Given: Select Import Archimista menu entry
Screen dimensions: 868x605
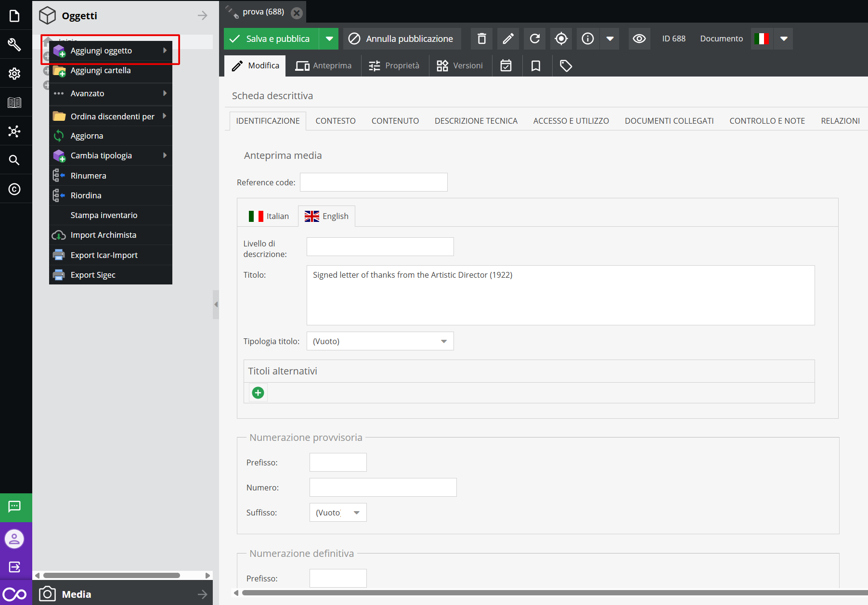Looking at the screenshot, I should point(111,235).
